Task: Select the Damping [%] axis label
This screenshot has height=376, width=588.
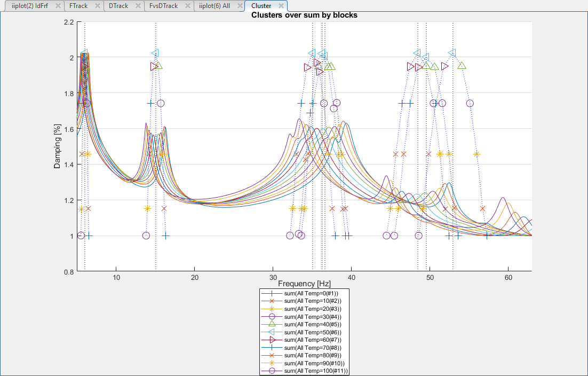Action: coord(57,146)
